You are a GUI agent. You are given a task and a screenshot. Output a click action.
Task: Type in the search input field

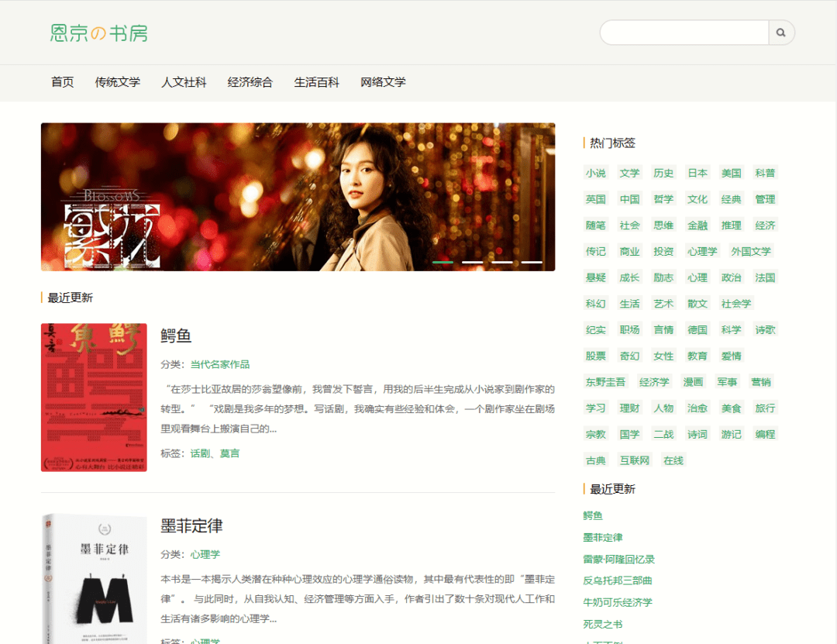(x=684, y=33)
